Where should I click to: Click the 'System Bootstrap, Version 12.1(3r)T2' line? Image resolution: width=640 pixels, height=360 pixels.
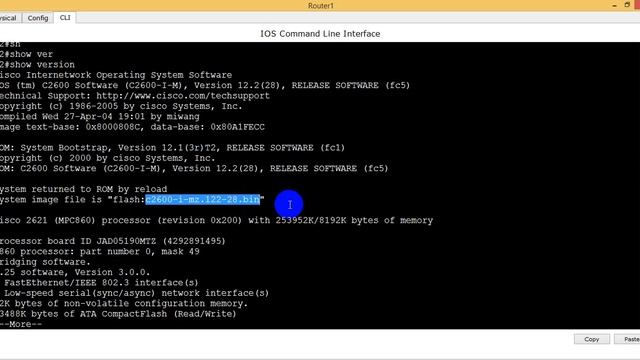[x=172, y=148]
